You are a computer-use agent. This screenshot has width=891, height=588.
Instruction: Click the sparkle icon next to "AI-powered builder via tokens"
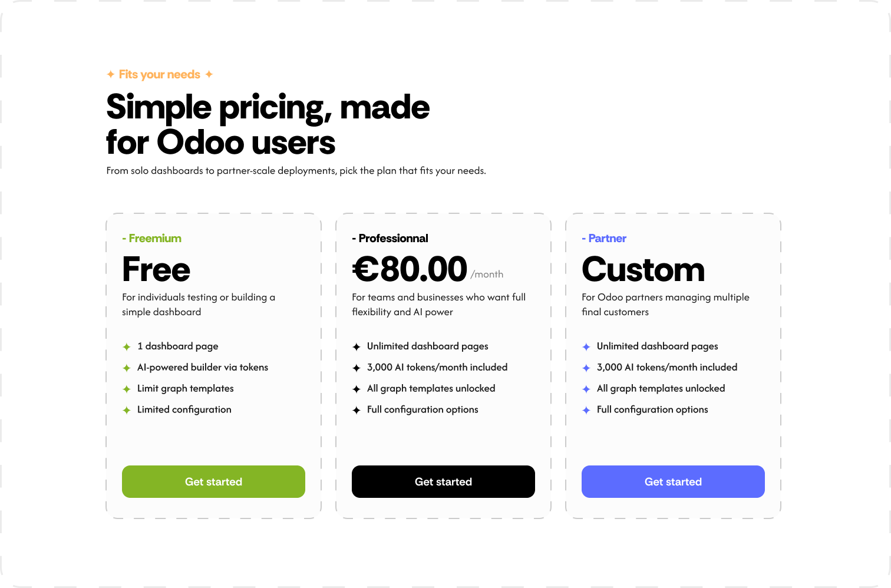(x=127, y=368)
